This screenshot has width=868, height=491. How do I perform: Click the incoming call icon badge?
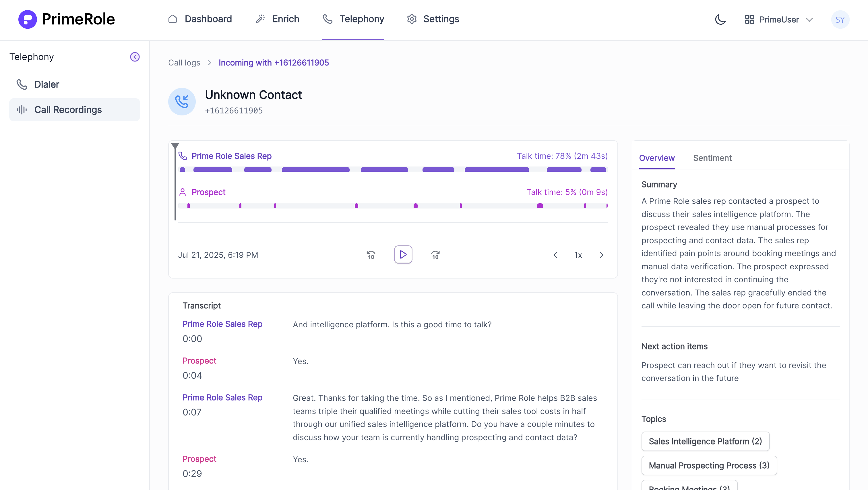[182, 102]
